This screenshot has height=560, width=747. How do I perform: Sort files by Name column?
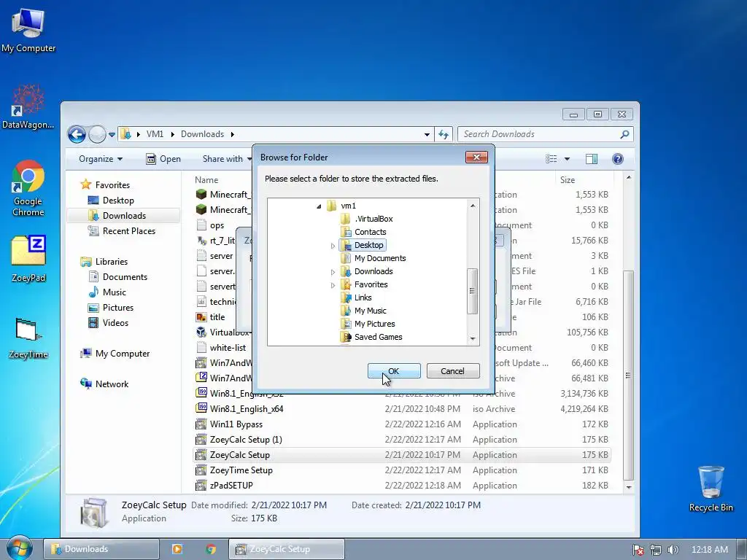(206, 180)
